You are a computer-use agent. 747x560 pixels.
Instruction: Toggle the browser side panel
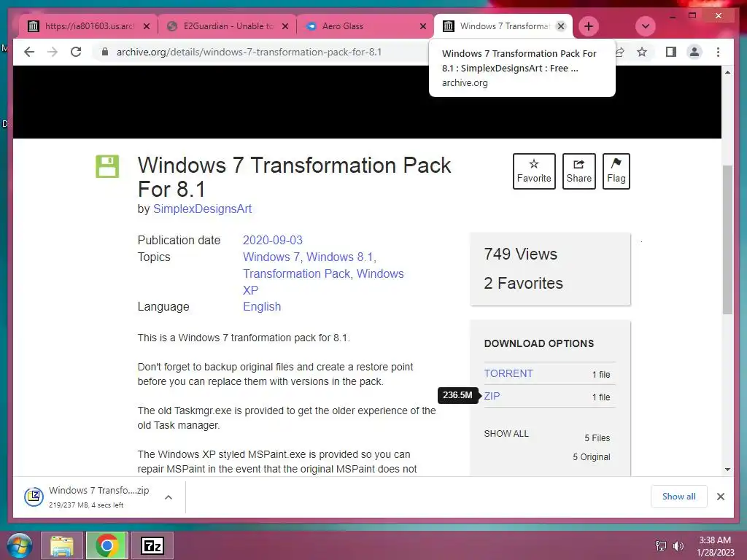(x=671, y=52)
